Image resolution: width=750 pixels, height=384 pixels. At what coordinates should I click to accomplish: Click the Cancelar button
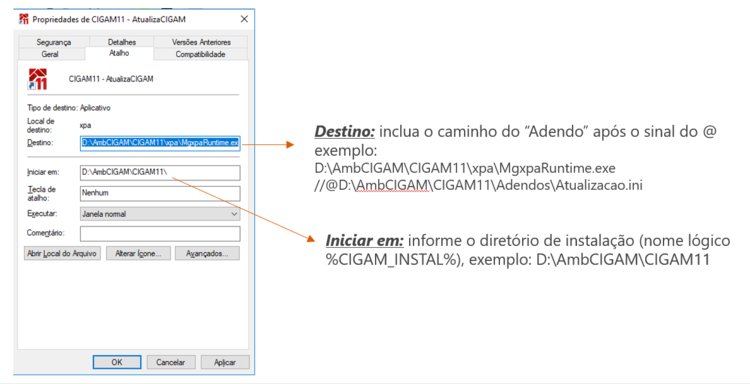(171, 362)
